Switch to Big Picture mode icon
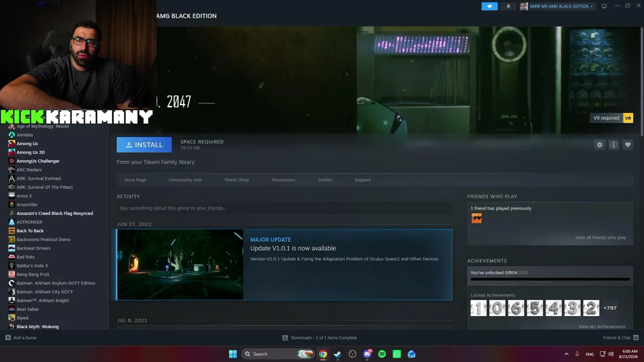The height and width of the screenshot is (362, 644). click(604, 6)
